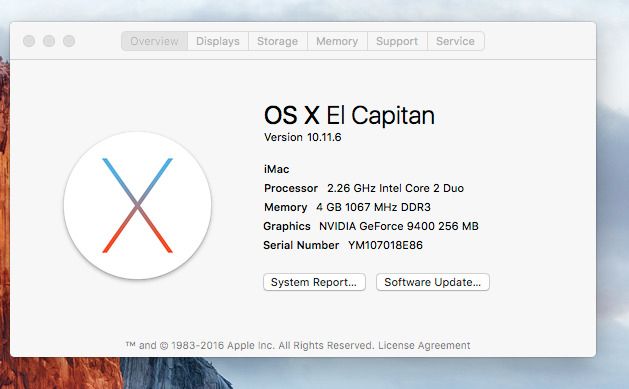Select serial number YM107018E86

point(386,245)
